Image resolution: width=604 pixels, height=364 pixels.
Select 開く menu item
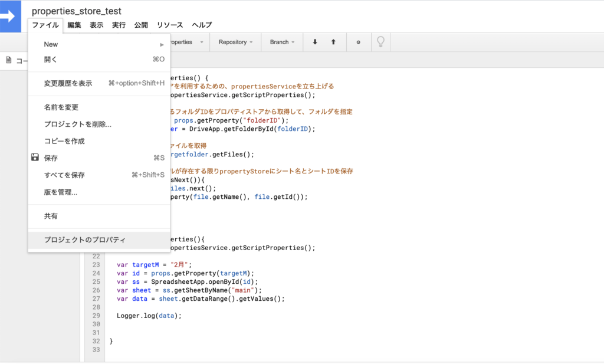tap(99, 60)
